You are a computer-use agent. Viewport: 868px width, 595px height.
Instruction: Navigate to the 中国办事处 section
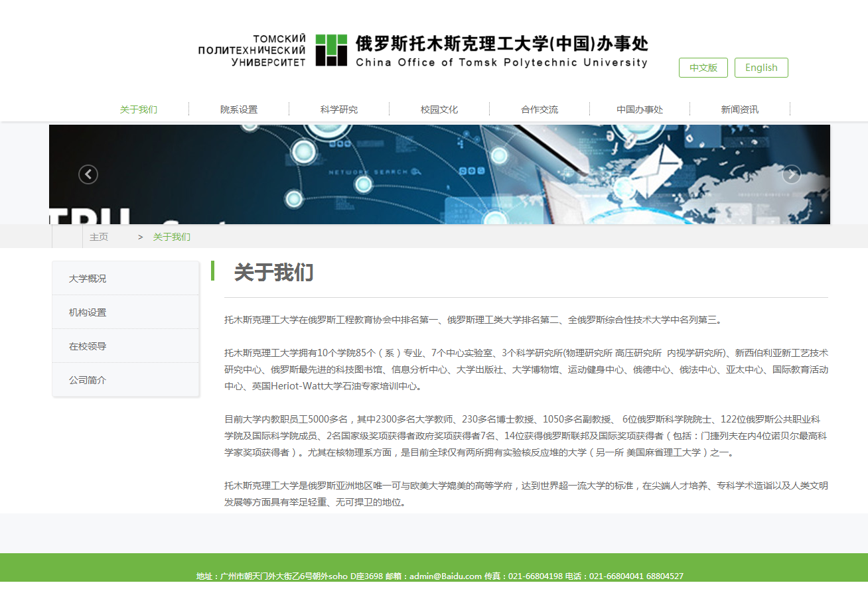[x=640, y=109]
